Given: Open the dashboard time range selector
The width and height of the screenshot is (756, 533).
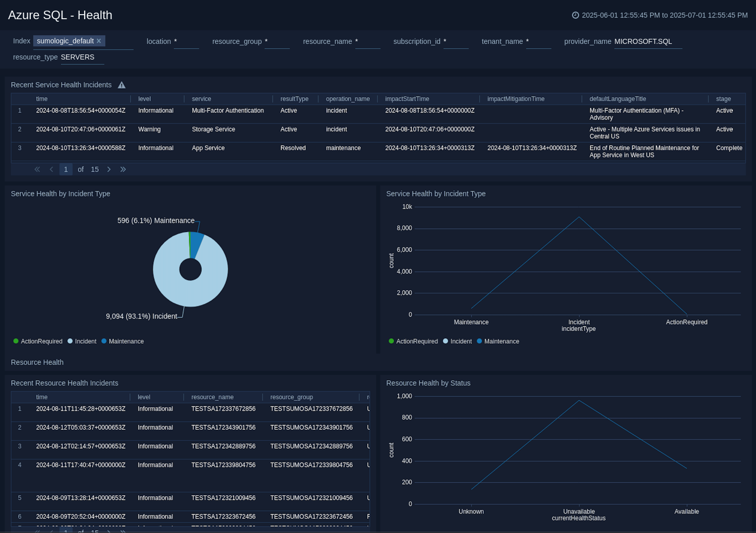Looking at the screenshot, I should [x=660, y=15].
